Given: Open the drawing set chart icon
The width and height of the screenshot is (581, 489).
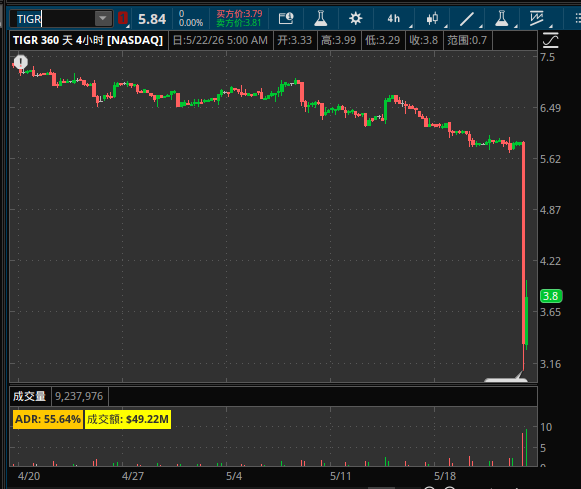Looking at the screenshot, I should click(x=536, y=18).
